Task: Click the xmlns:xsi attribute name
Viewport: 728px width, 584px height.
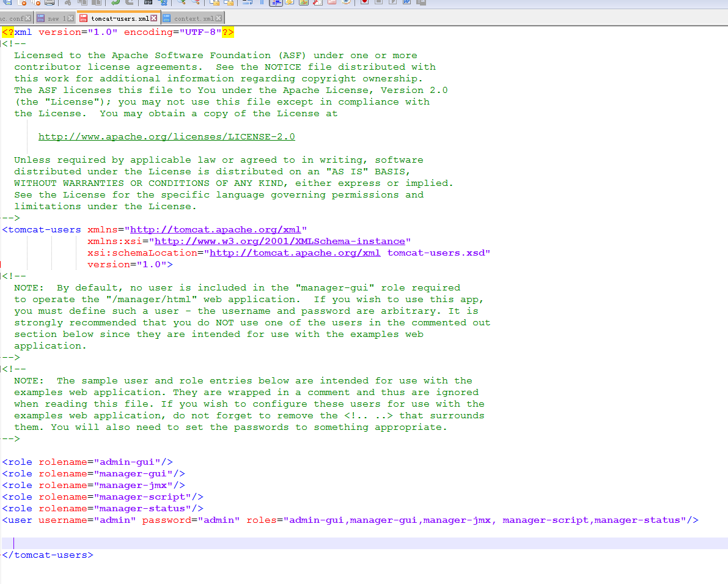Action: click(x=115, y=241)
